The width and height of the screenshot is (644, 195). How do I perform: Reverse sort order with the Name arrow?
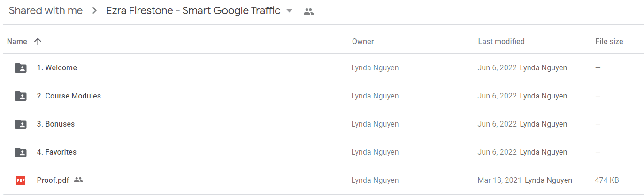coord(38,41)
